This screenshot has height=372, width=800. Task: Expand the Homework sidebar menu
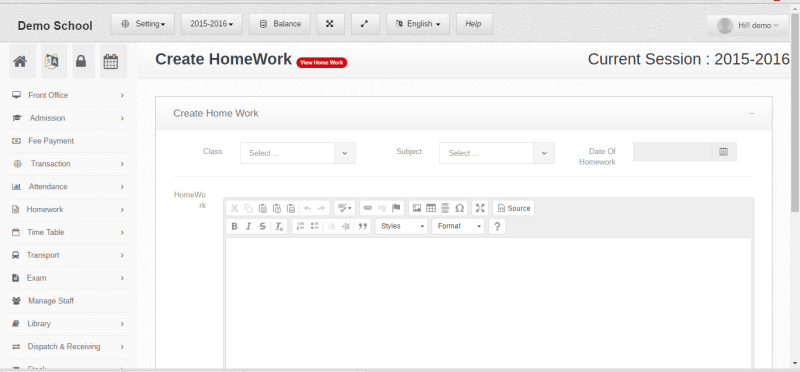click(x=68, y=210)
